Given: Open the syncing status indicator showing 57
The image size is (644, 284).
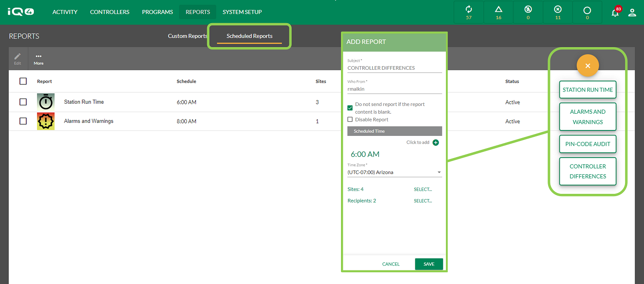Looking at the screenshot, I should (469, 12).
